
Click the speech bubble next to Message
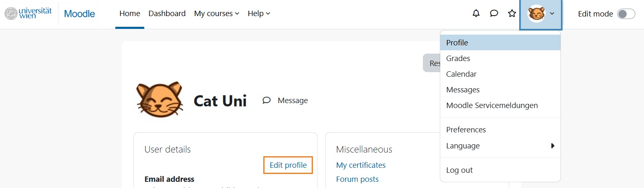pos(267,100)
